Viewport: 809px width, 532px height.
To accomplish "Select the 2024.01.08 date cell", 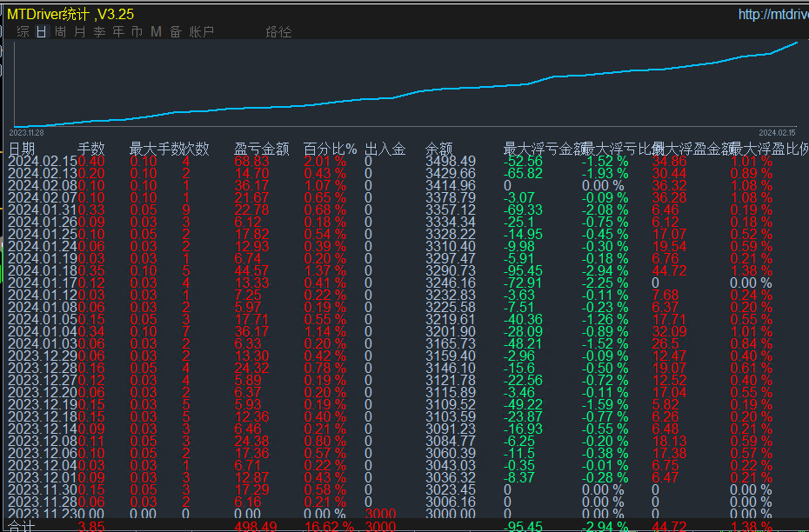I will coord(42,307).
